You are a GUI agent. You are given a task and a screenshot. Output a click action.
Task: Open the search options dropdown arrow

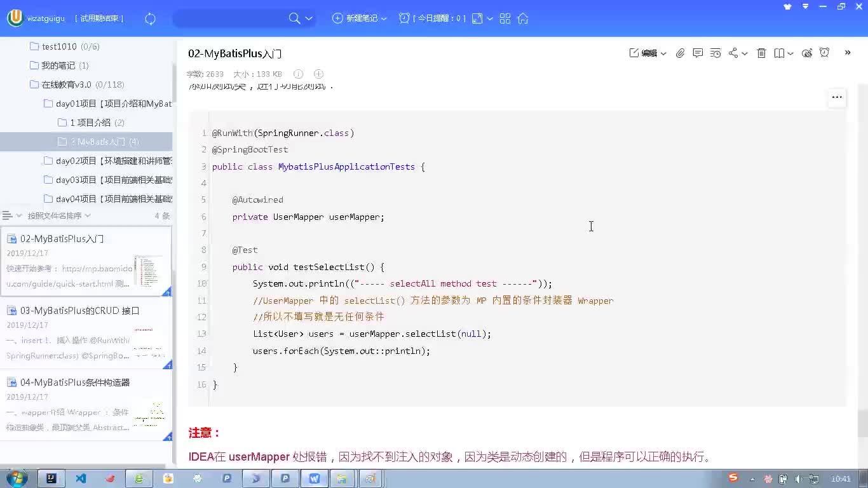(x=309, y=19)
